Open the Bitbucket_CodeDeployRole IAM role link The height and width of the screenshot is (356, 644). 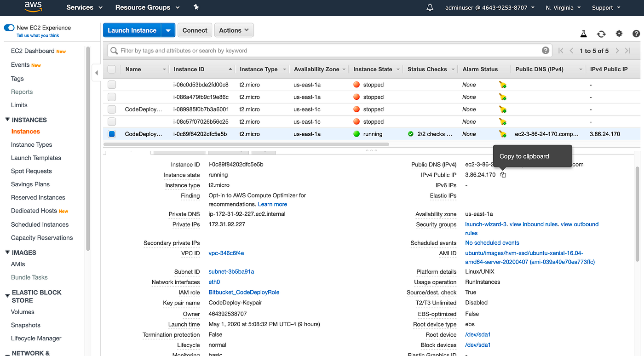(244, 292)
